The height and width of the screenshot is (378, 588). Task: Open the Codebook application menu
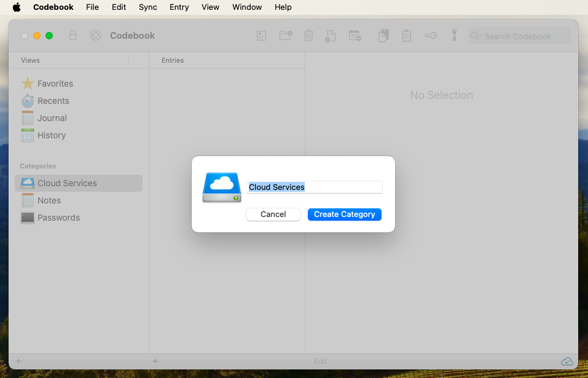[x=53, y=7]
